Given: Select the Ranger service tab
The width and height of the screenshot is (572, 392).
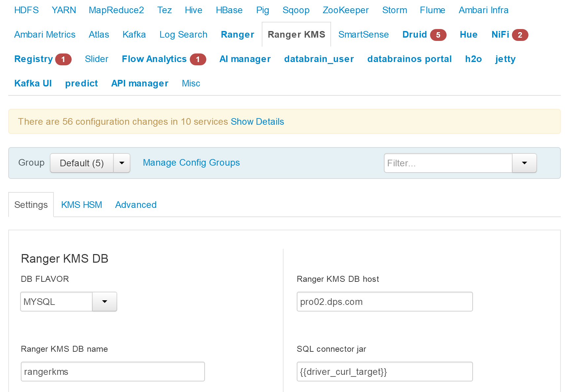Looking at the screenshot, I should (x=237, y=35).
